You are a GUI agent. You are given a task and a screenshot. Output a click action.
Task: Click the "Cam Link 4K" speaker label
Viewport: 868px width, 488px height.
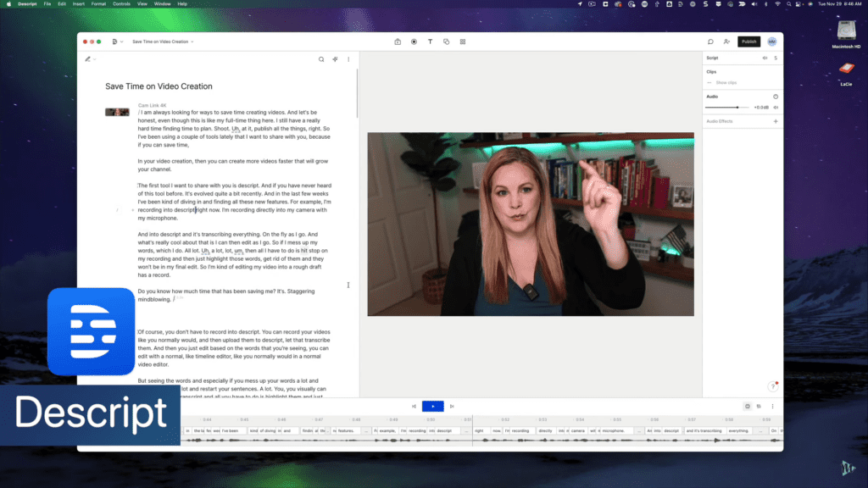(x=153, y=105)
